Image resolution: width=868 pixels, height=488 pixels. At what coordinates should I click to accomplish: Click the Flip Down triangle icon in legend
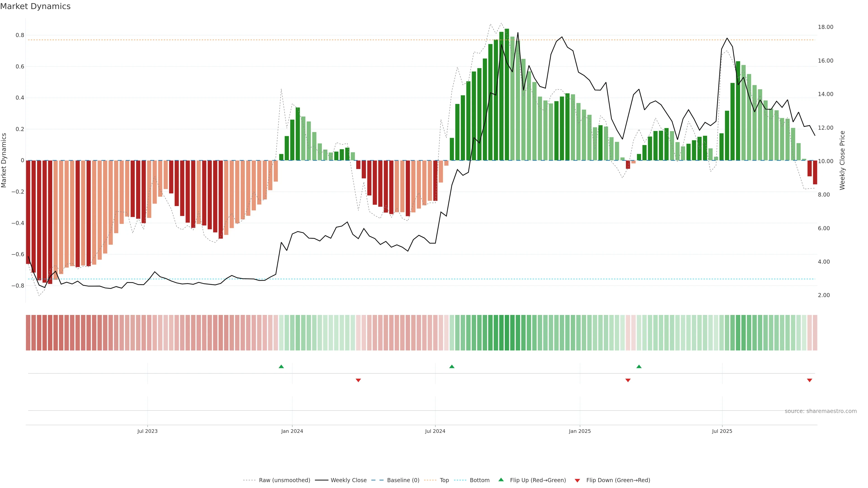pyautogui.click(x=577, y=480)
